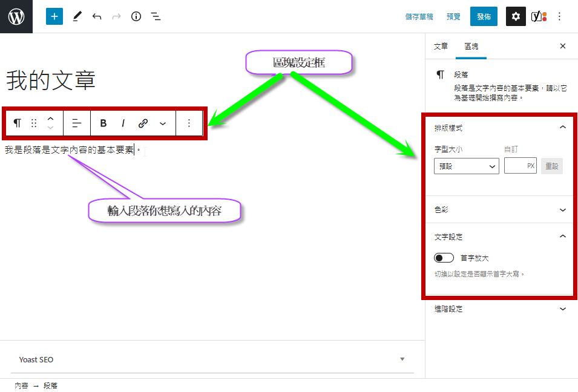Expand the 色彩 color panel
Screen dimensions: 578x392
pos(499,210)
